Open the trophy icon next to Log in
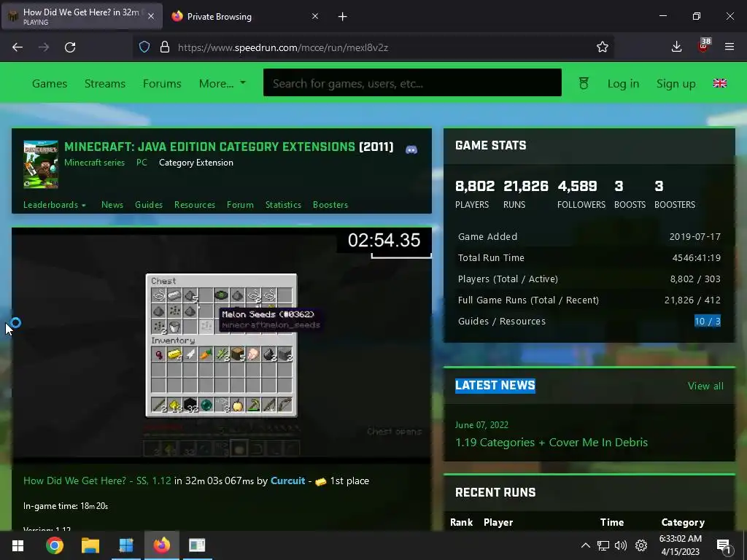Image resolution: width=747 pixels, height=560 pixels. point(584,83)
